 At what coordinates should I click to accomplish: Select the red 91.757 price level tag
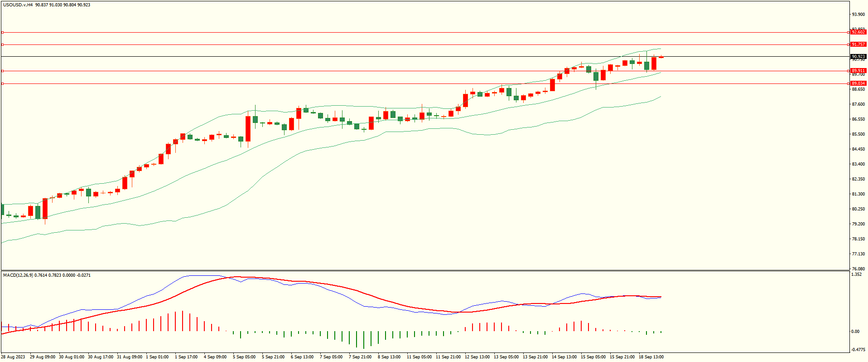(858, 44)
